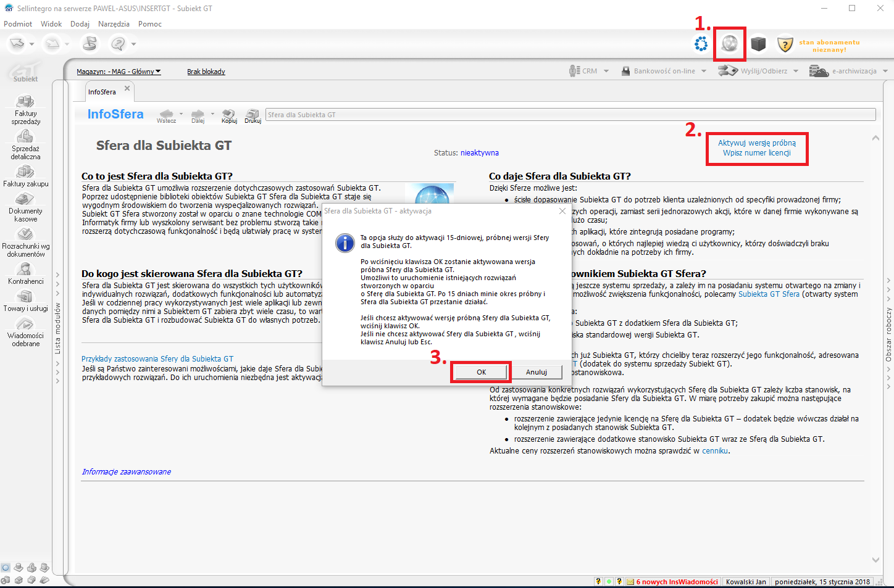Image resolution: width=894 pixels, height=588 pixels.
Task: Expand the Bankowość on-line dropdown arrow
Action: (704, 71)
